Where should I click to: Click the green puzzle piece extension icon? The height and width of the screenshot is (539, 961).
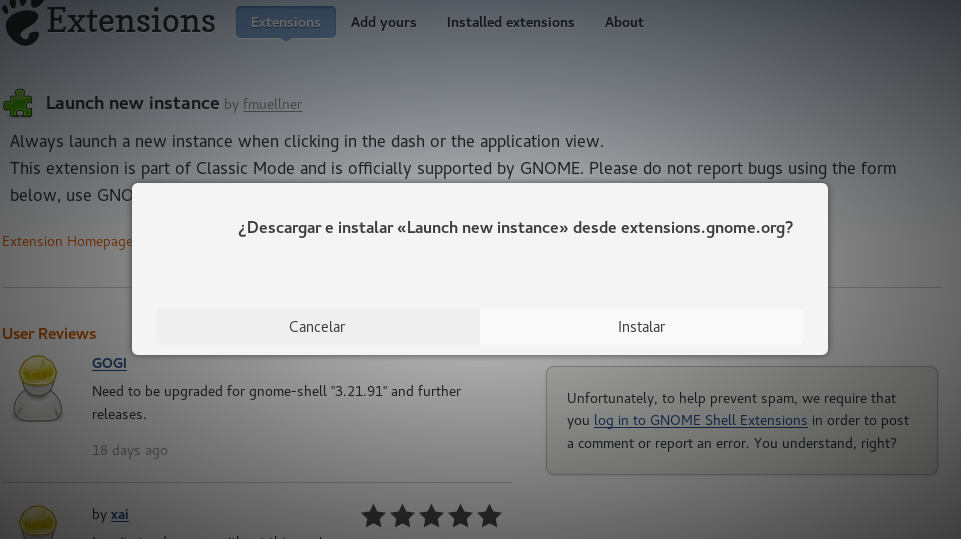coord(18,103)
